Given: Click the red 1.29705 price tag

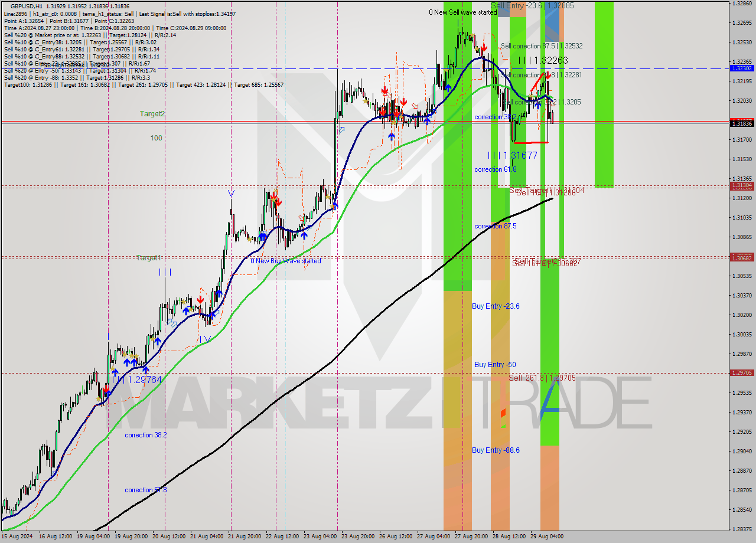Looking at the screenshot, I should 742,373.
